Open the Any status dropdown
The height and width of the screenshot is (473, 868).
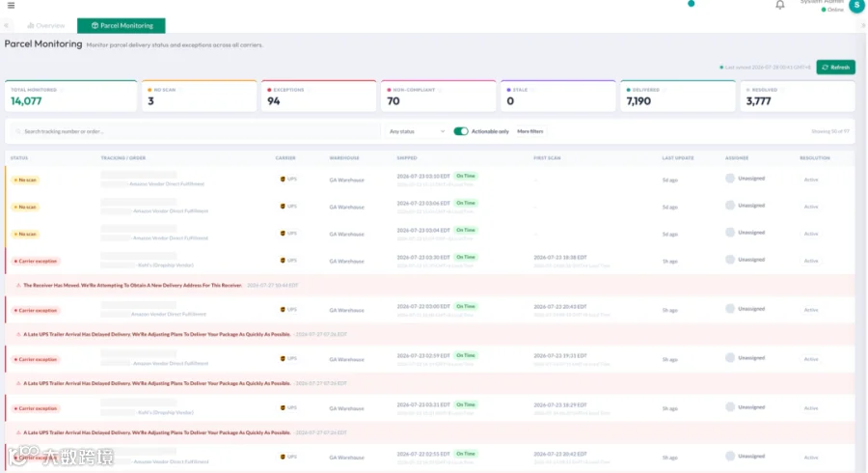click(x=417, y=131)
